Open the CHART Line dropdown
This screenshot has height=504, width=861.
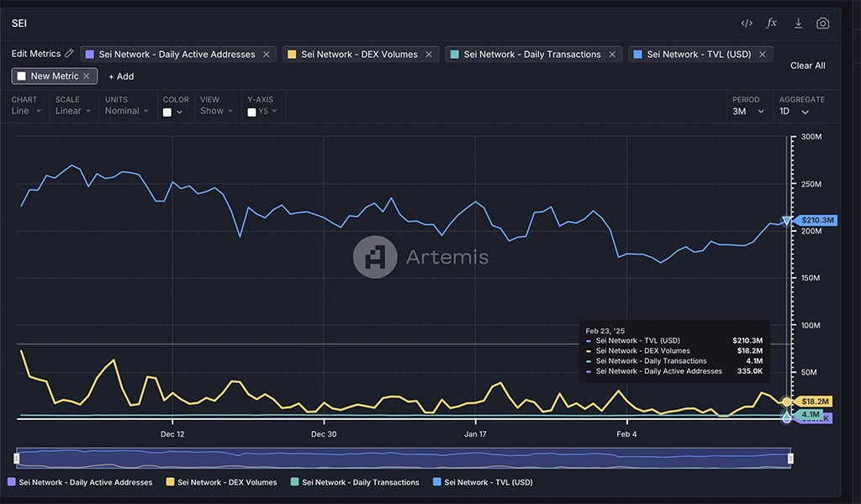(x=25, y=111)
